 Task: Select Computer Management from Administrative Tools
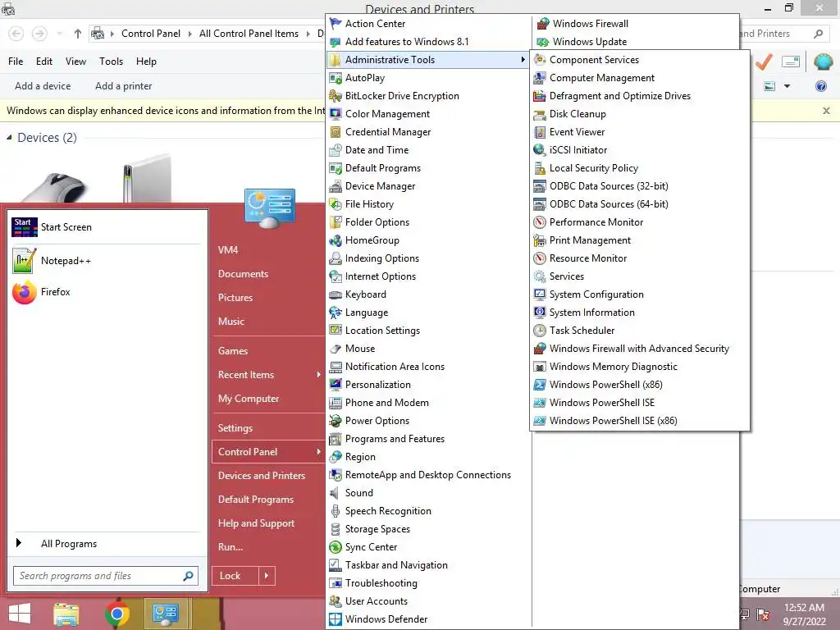tap(601, 78)
